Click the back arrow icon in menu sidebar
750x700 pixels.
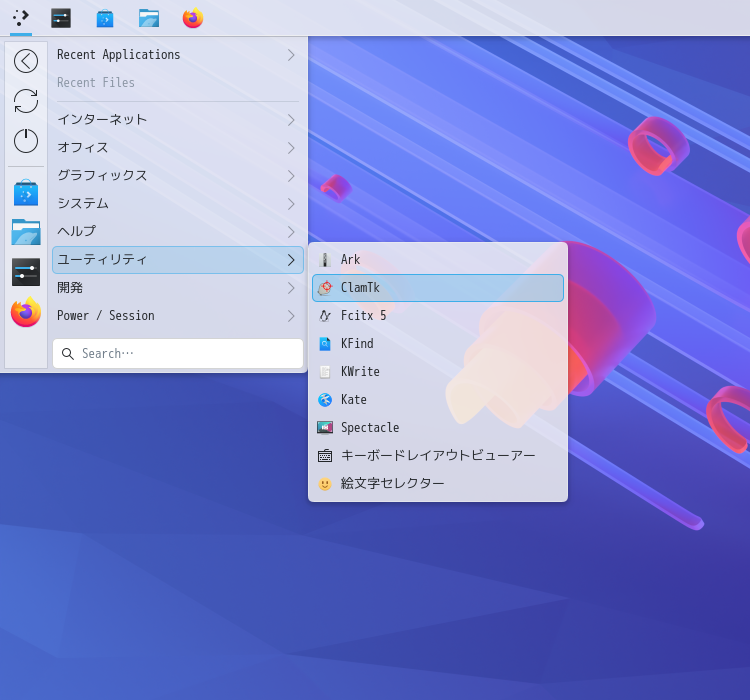[26, 61]
